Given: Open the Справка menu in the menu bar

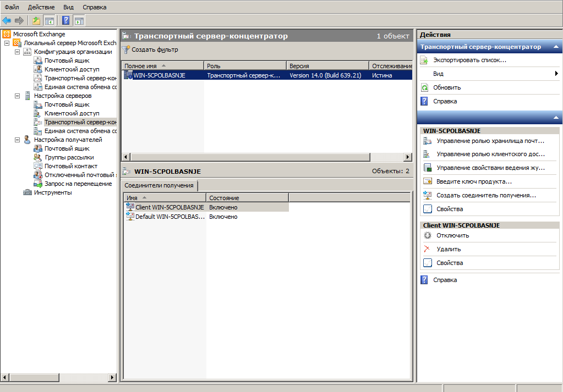Looking at the screenshot, I should click(x=95, y=7).
